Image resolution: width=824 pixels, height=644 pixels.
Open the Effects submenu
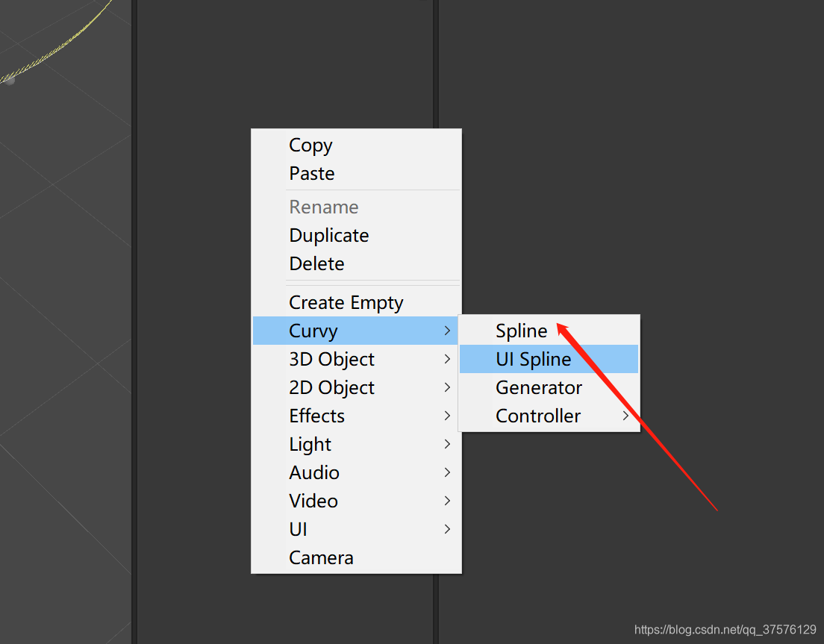pyautogui.click(x=316, y=416)
